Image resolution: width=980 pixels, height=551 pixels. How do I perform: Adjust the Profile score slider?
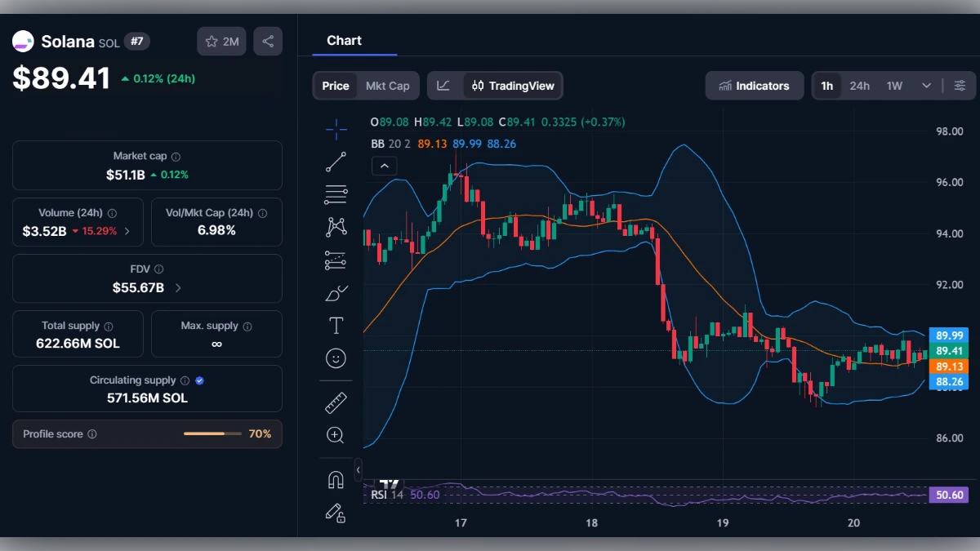[212, 433]
